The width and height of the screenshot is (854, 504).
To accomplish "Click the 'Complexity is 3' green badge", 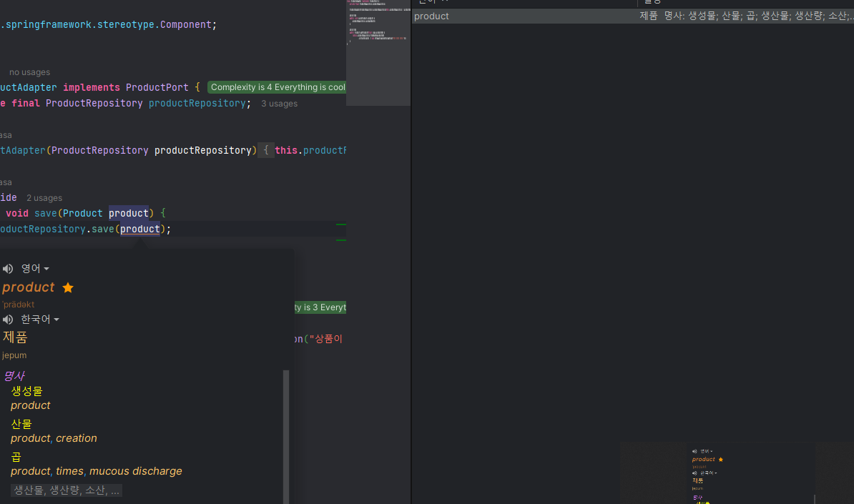I will [x=320, y=307].
